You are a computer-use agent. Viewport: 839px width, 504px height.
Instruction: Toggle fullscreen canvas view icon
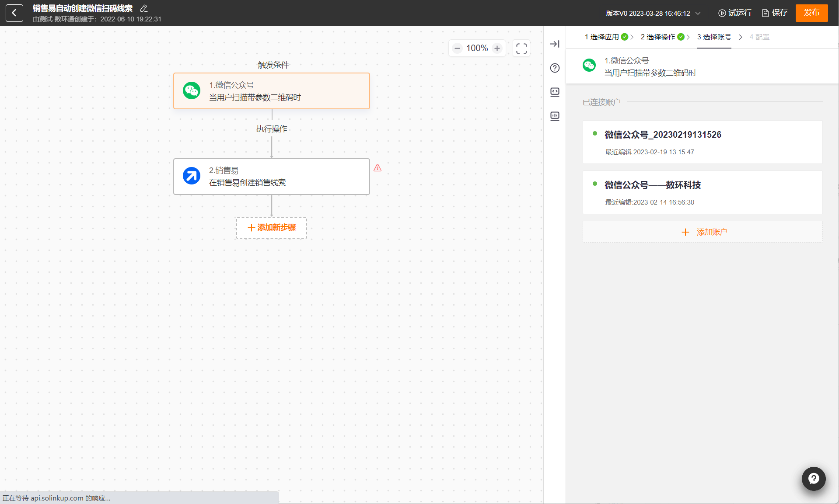pyautogui.click(x=521, y=48)
